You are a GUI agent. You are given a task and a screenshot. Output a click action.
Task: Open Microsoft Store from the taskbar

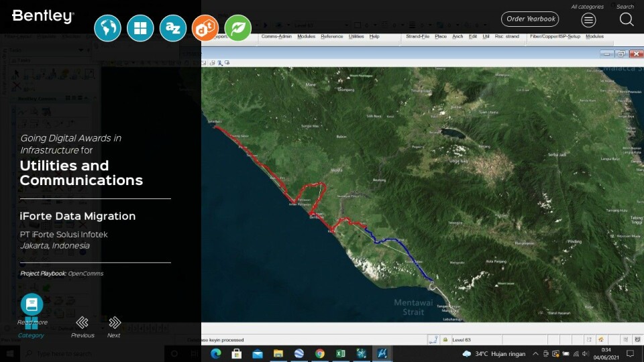click(x=237, y=353)
